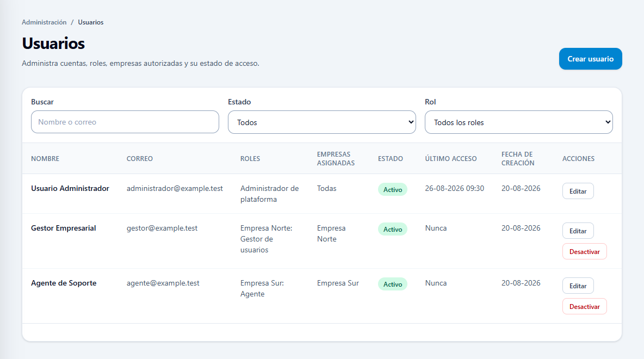This screenshot has width=644, height=359.
Task: Click the EMPRESAS ASIGNADAS column header
Action: [x=336, y=158]
